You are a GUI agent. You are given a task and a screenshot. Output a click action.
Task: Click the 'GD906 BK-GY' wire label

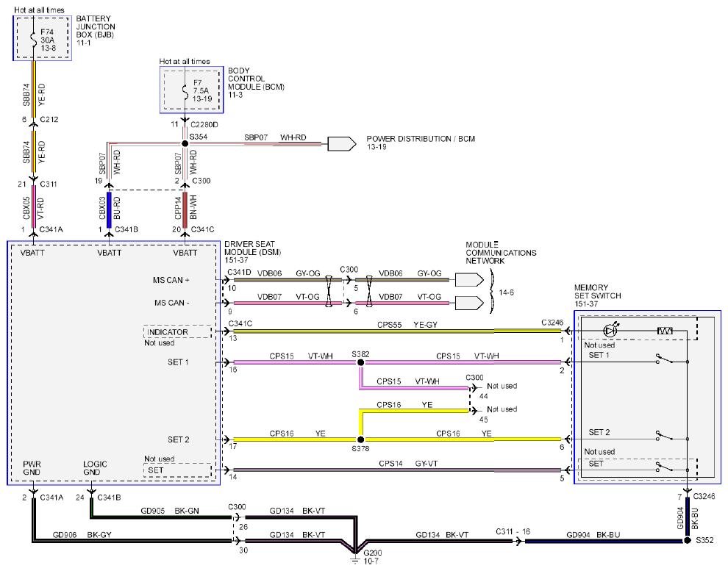pos(82,535)
